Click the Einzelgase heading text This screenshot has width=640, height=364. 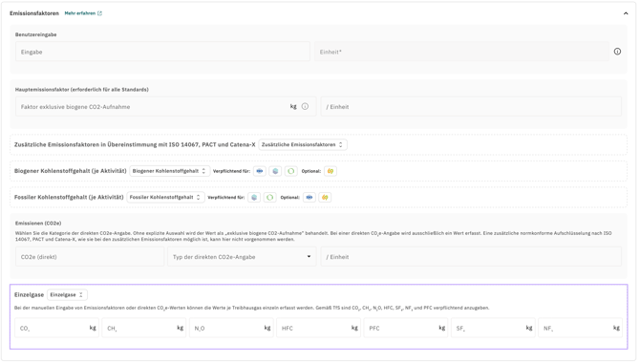point(29,294)
